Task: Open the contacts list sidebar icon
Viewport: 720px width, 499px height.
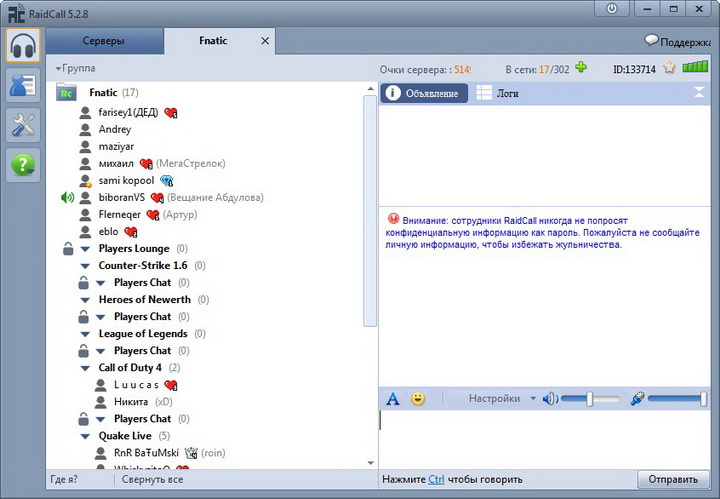Action: click(x=23, y=85)
